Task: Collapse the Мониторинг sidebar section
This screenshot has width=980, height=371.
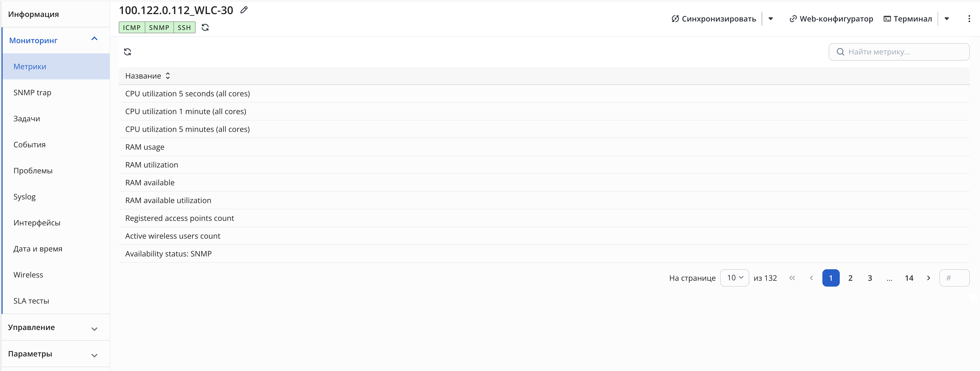Action: (94, 39)
